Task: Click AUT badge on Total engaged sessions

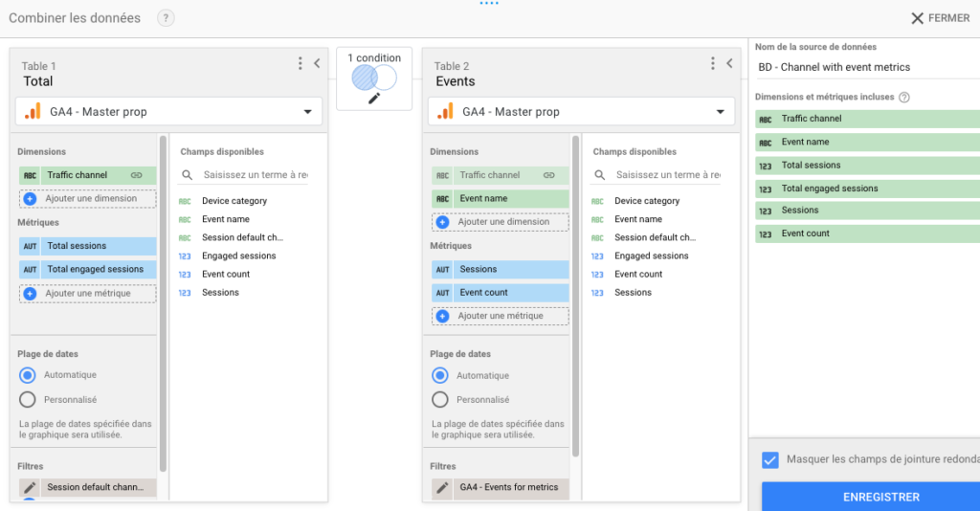Action: point(30,269)
